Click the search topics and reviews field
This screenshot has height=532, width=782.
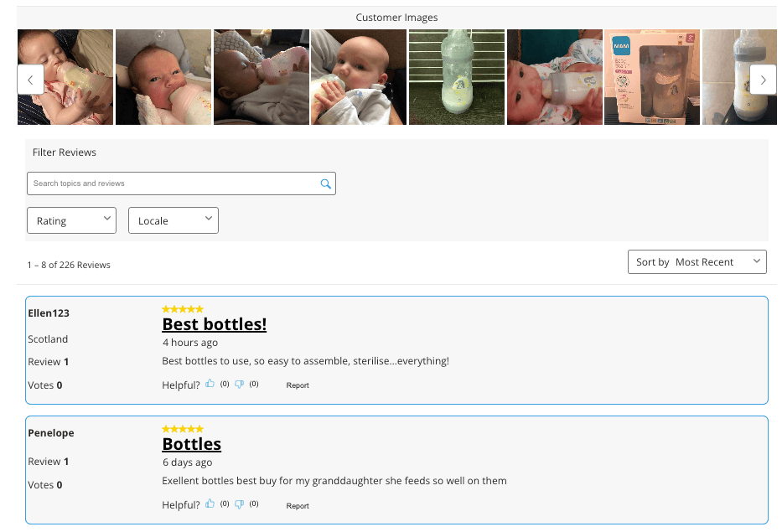click(172, 183)
